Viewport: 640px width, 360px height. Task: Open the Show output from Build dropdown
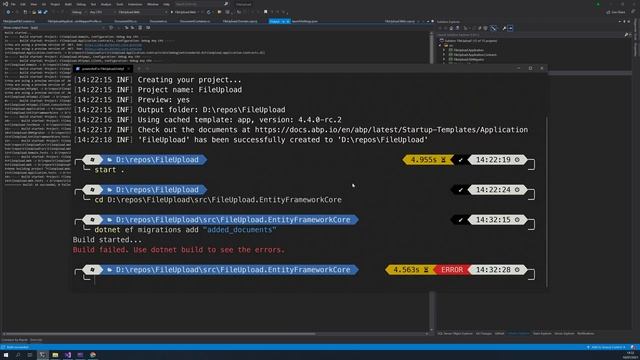coord(68,27)
